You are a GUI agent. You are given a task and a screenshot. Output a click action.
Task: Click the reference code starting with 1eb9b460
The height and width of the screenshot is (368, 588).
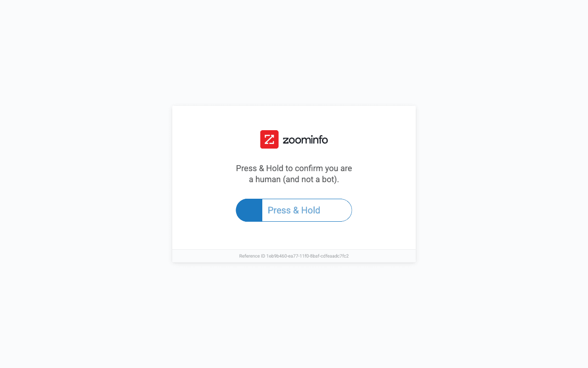(307, 256)
